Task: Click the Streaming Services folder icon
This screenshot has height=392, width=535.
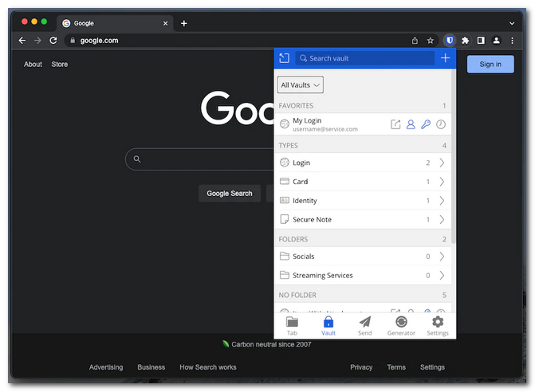Action: tap(284, 275)
